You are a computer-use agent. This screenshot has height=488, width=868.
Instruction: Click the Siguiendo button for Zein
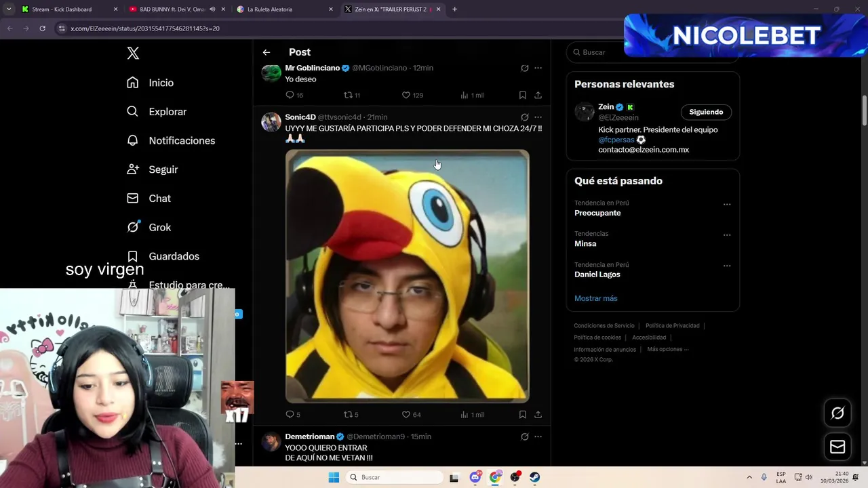(706, 112)
